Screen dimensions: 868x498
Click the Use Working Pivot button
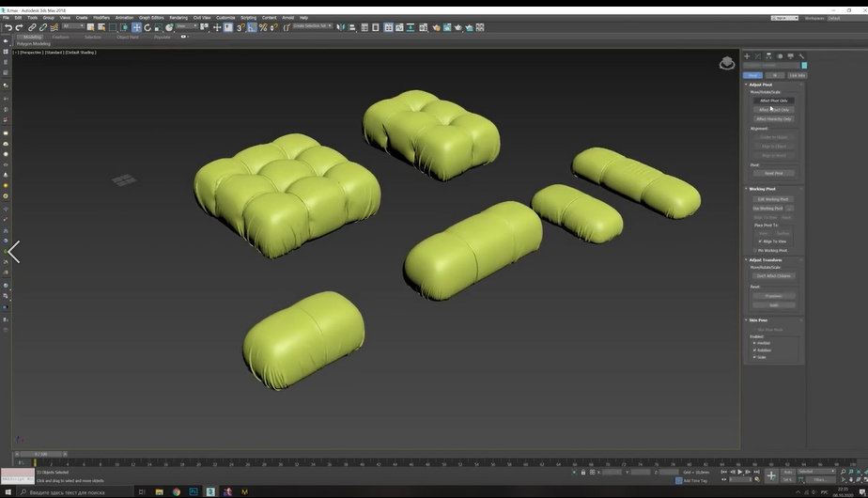pyautogui.click(x=767, y=209)
